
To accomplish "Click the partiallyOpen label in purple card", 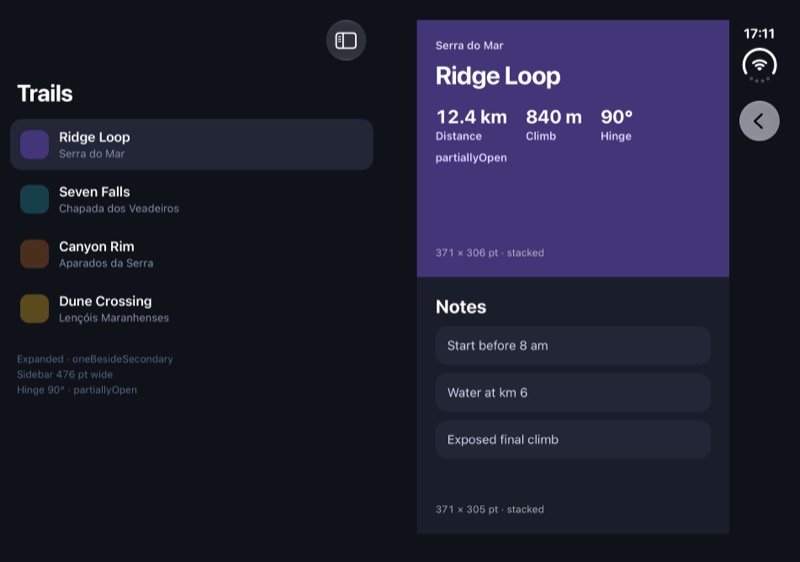I will [x=471, y=158].
